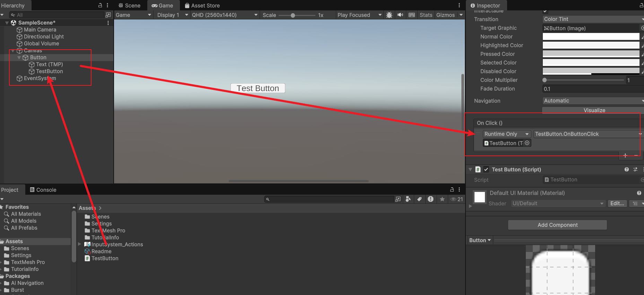Mute game audio with speaker icon
Screen dimensions: 644x295
[400, 15]
